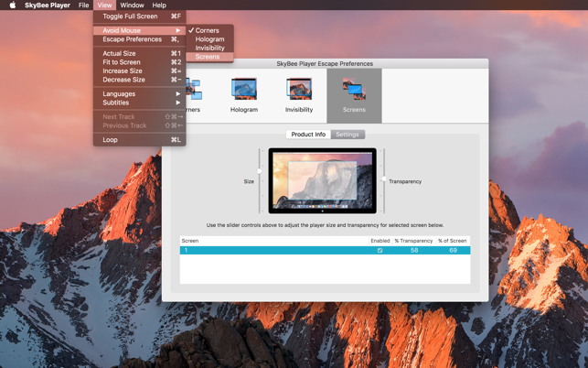Click transparency value 58
This screenshot has width=588, height=368.
(414, 251)
